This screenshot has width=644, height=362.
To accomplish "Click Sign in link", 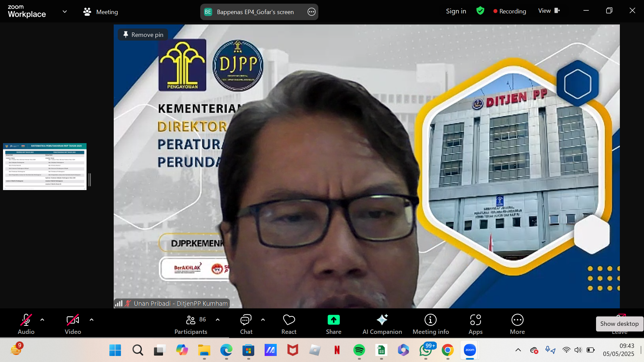I will tap(456, 11).
